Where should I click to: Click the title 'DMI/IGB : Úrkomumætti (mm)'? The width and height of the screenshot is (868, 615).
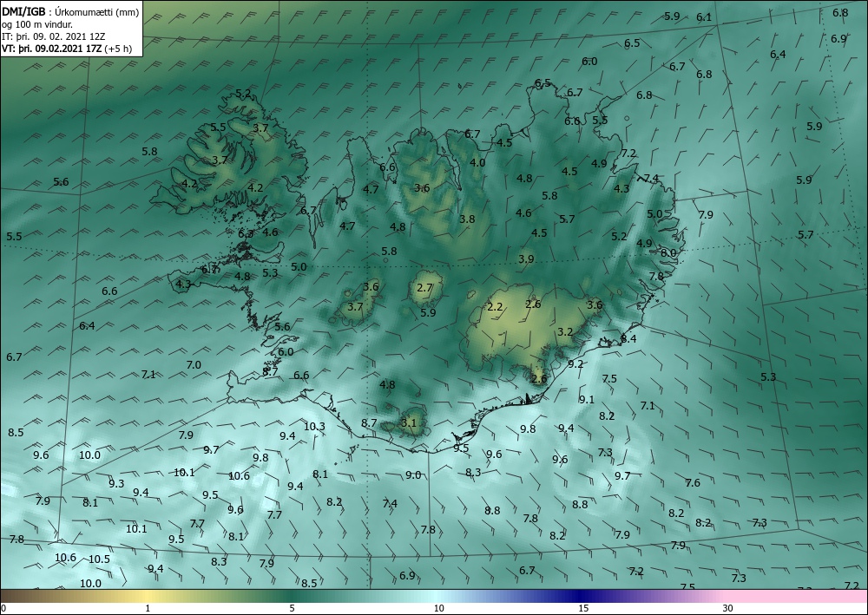pyautogui.click(x=70, y=11)
